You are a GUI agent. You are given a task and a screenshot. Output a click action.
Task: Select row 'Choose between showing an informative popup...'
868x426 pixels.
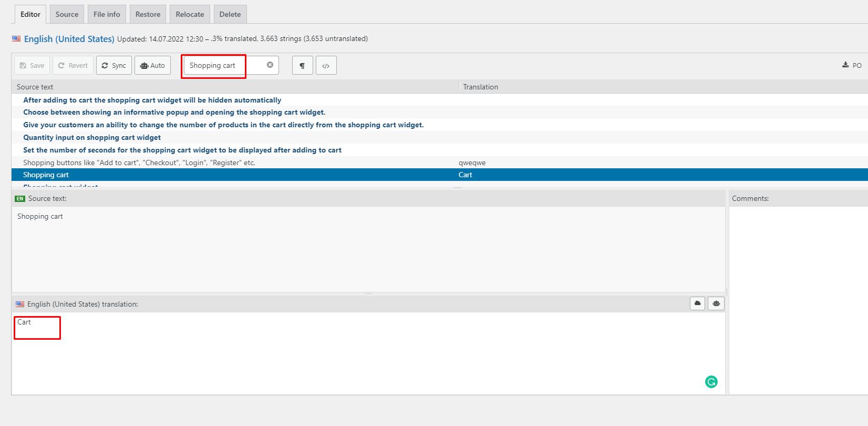point(440,112)
